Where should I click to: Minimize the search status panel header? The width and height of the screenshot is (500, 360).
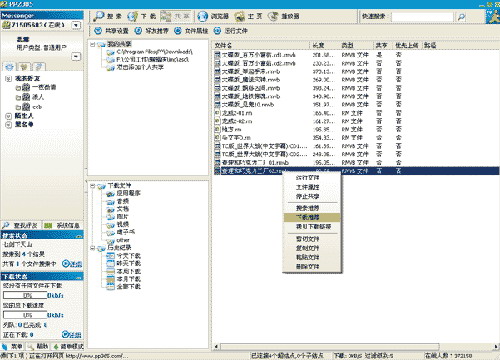pyautogui.click(x=79, y=236)
